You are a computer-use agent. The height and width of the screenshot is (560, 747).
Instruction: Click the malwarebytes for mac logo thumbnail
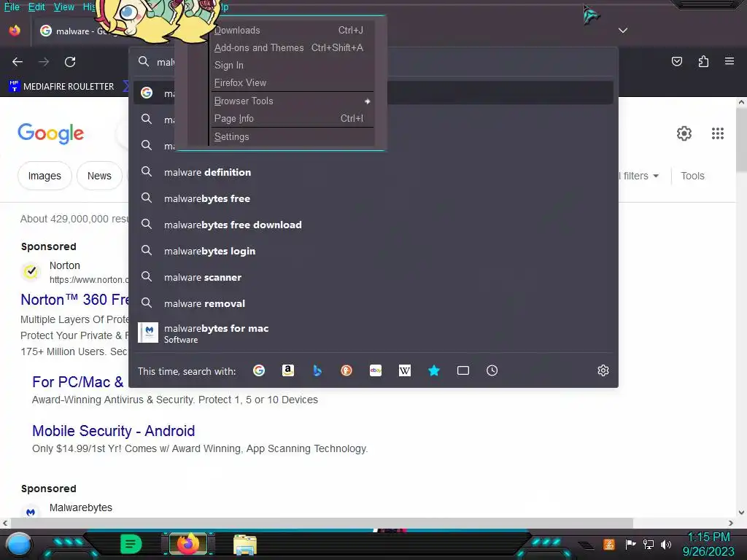click(x=148, y=332)
